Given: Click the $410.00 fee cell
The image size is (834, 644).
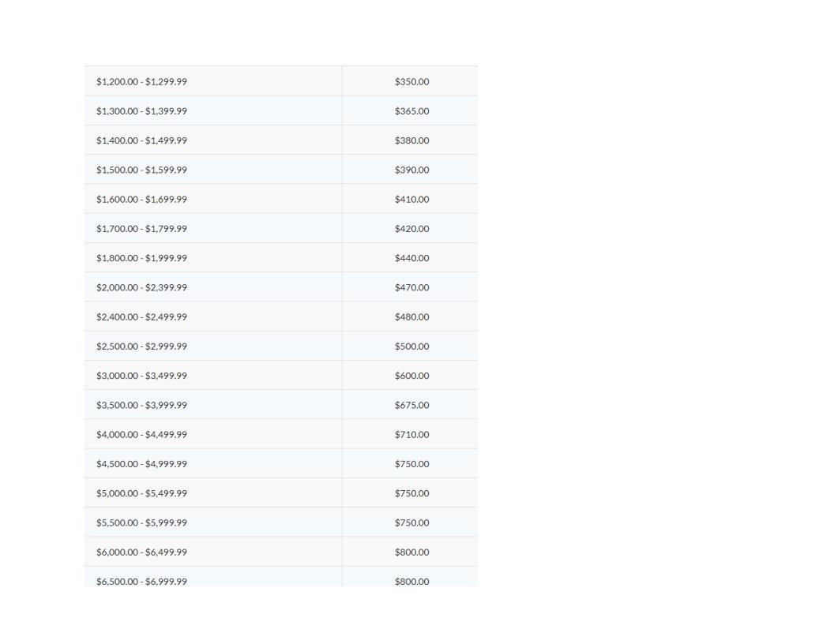Looking at the screenshot, I should tap(411, 199).
